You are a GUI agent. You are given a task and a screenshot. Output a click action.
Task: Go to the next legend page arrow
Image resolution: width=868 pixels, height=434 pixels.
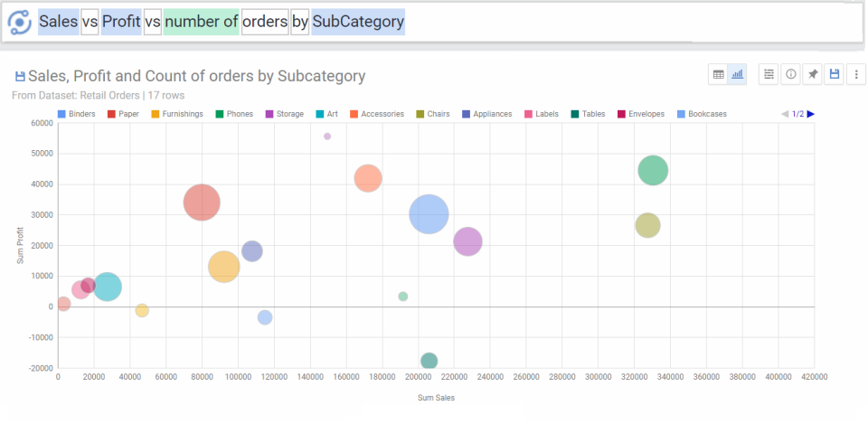tap(811, 114)
